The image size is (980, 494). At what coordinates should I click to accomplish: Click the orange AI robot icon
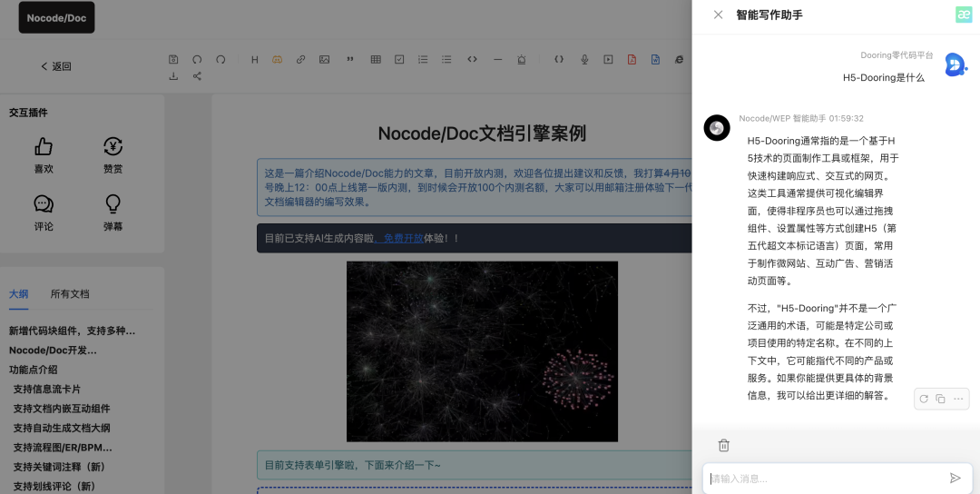[x=277, y=59]
